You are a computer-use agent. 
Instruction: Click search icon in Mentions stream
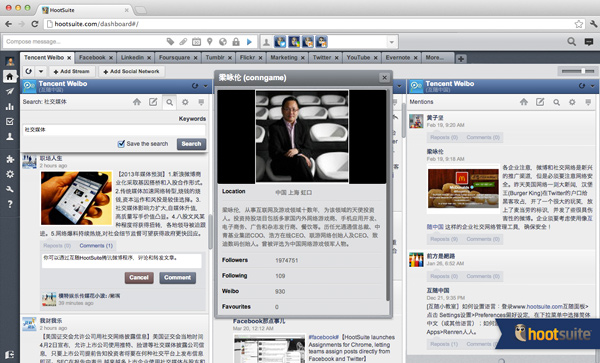(556, 102)
